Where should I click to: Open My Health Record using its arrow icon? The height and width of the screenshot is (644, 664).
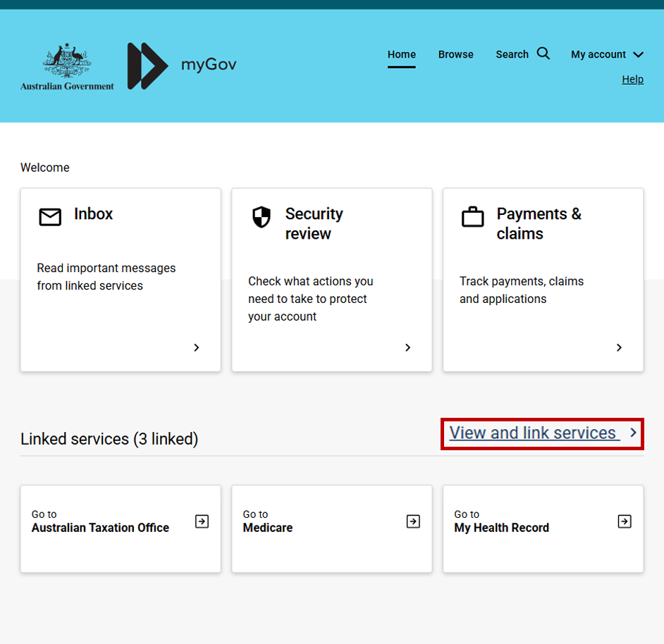point(625,521)
